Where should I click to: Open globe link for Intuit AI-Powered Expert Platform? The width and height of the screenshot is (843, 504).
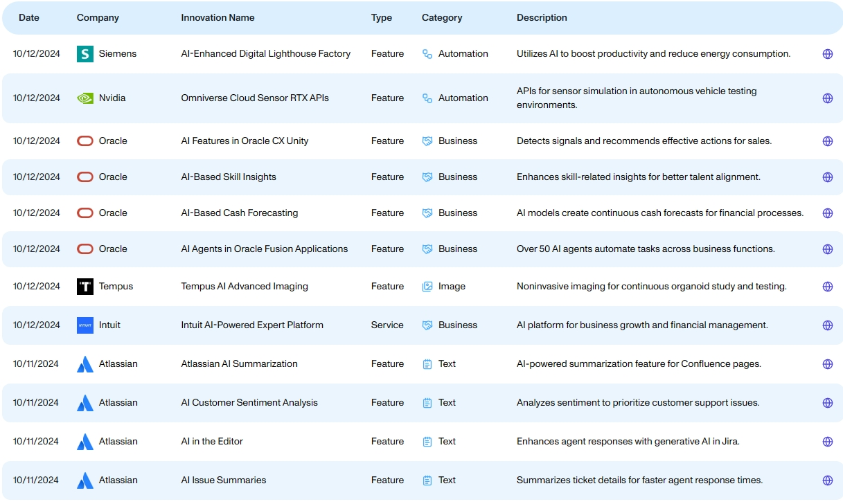(827, 325)
